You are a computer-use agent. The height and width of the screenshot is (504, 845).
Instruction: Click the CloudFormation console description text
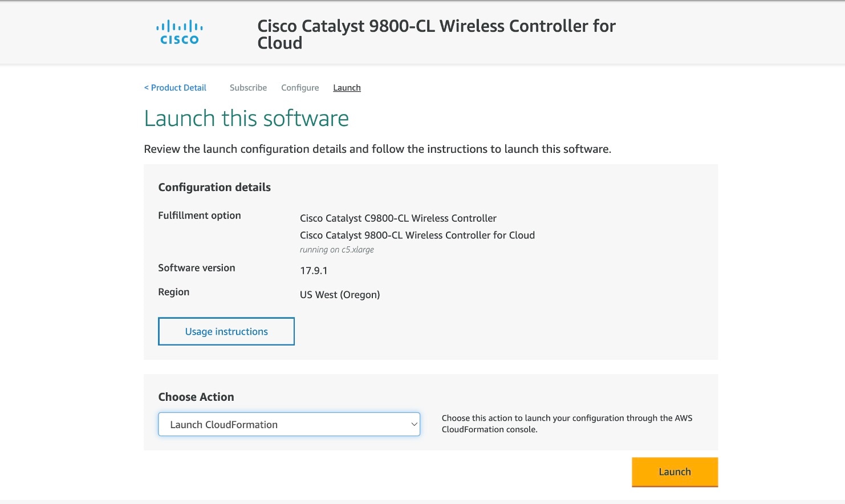tap(567, 424)
